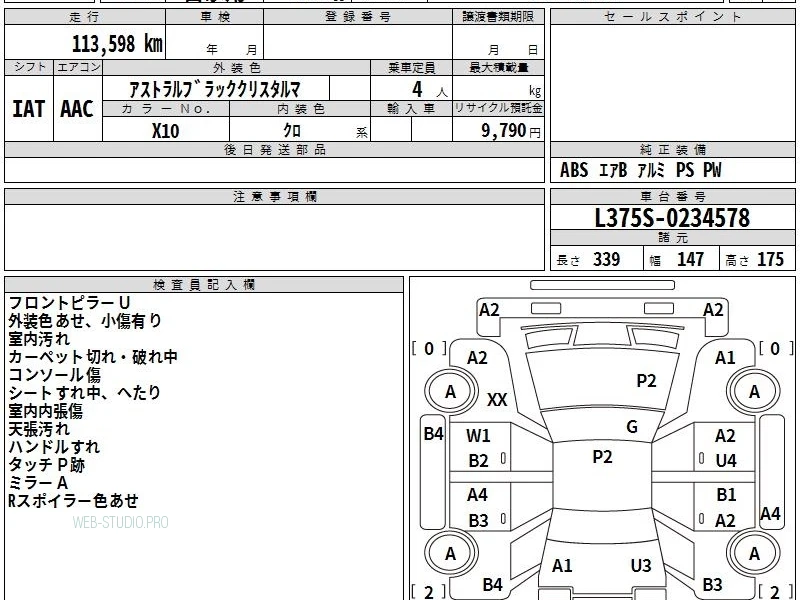Click the note line 天張汚れ
The width and height of the screenshot is (800, 600).
39,429
